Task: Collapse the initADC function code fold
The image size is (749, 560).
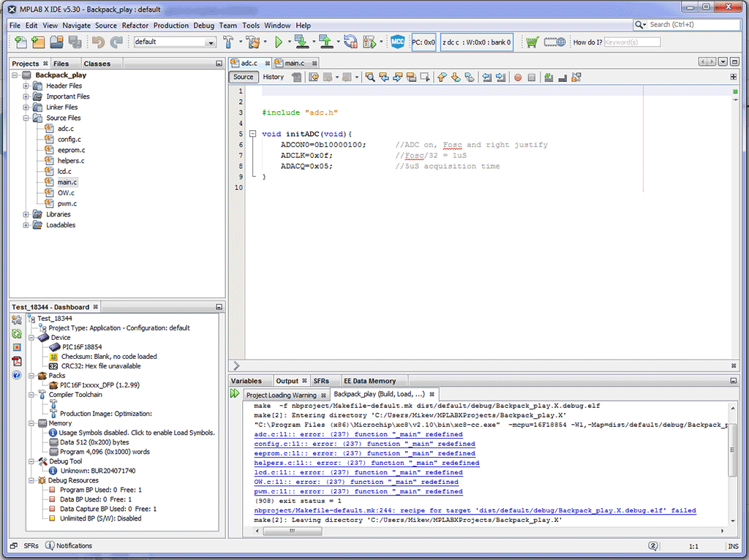Action: 252,134
